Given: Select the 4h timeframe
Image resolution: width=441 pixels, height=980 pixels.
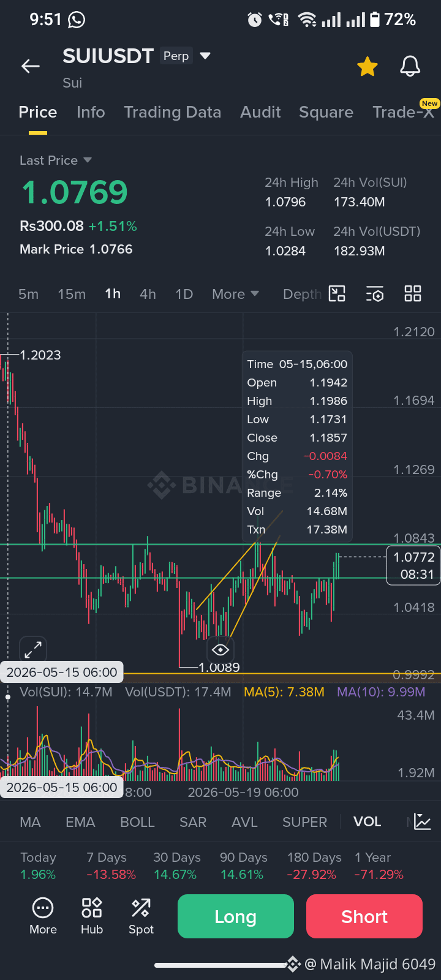Looking at the screenshot, I should point(148,294).
